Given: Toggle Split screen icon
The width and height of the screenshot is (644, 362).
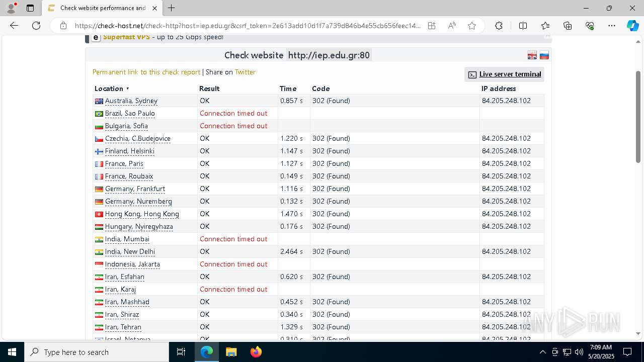Looking at the screenshot, I should [523, 26].
